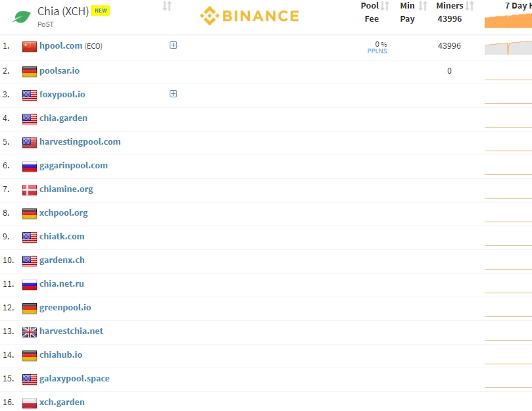Click US flag next to chia.garden
This screenshot has width=532, height=411.
[30, 119]
